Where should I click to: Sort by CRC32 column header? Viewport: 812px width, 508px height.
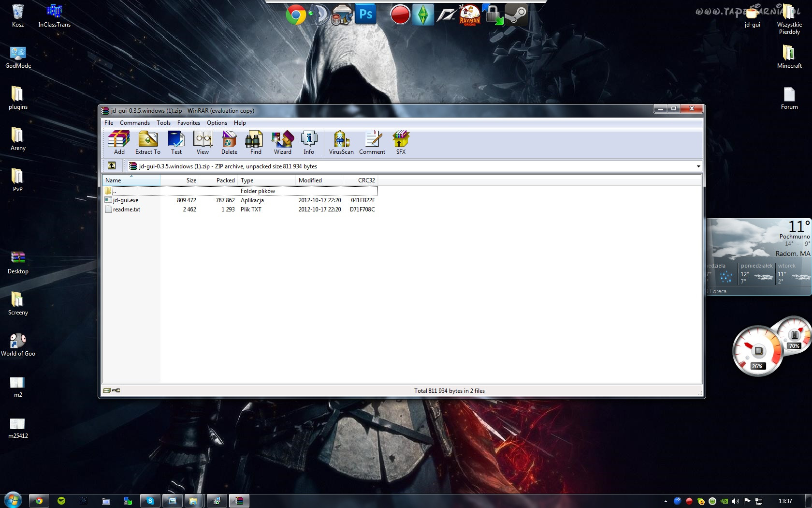point(361,180)
